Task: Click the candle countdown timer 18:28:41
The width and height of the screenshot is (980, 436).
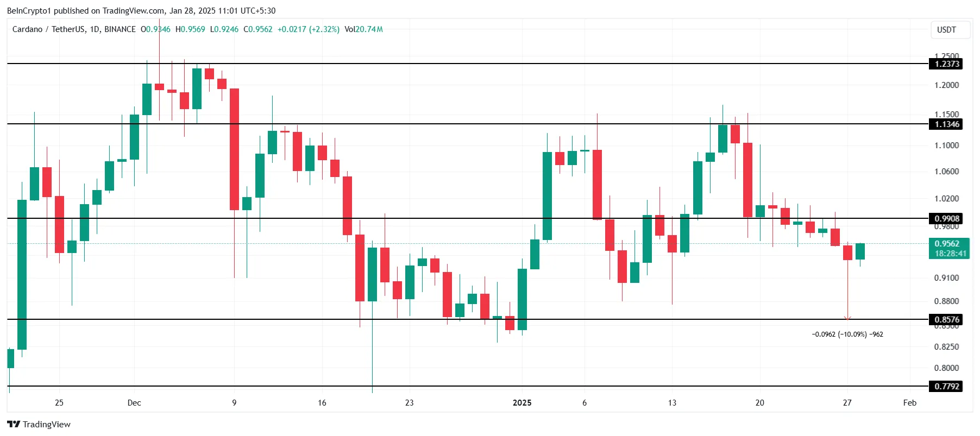Action: pos(950,254)
